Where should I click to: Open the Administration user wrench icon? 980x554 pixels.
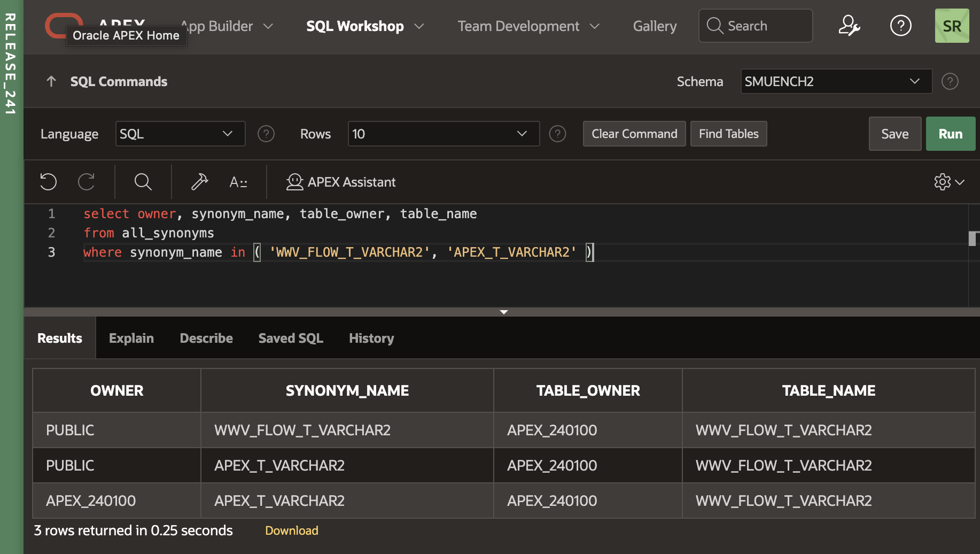(849, 26)
